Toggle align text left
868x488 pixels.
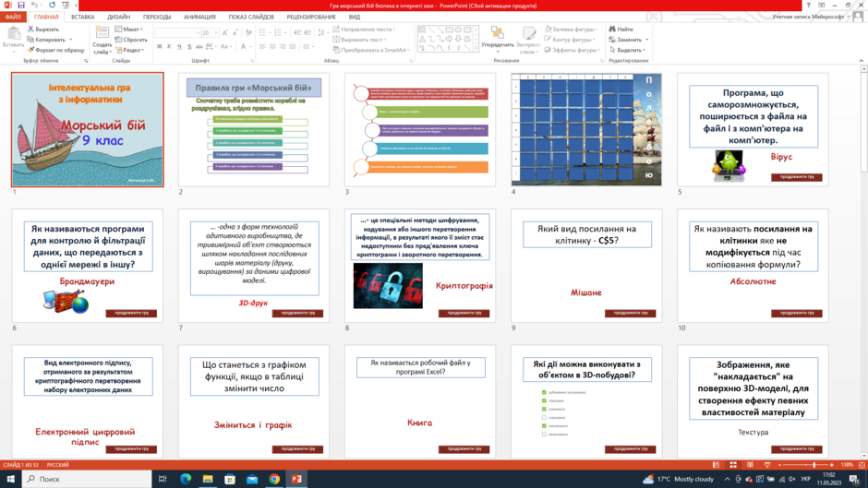tap(262, 47)
